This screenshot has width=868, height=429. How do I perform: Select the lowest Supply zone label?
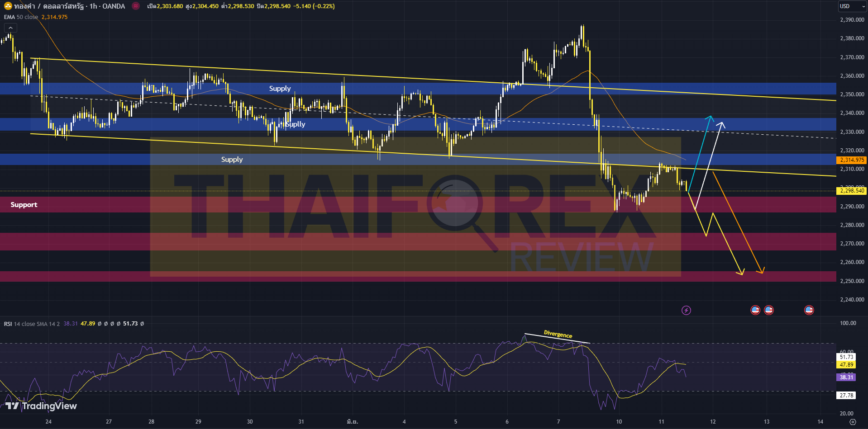click(232, 160)
